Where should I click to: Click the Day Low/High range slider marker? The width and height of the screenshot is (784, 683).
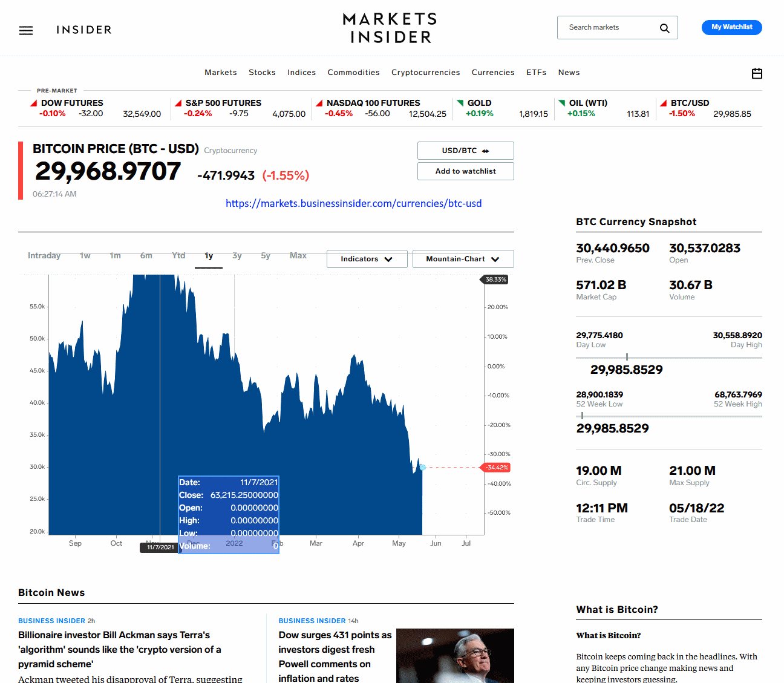[627, 357]
